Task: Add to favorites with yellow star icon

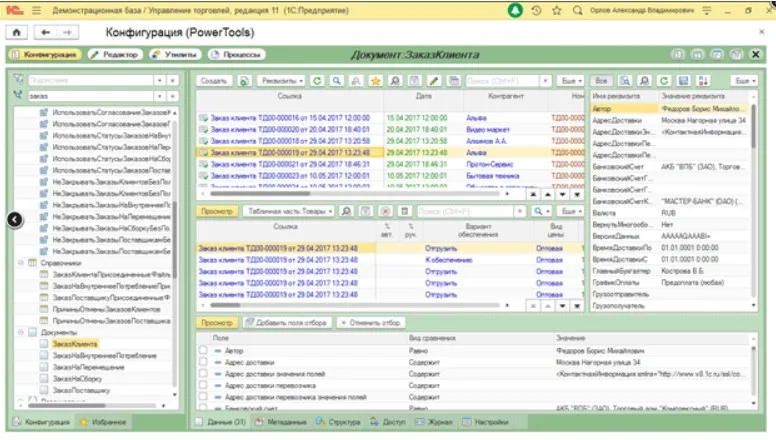Action: coord(376,81)
